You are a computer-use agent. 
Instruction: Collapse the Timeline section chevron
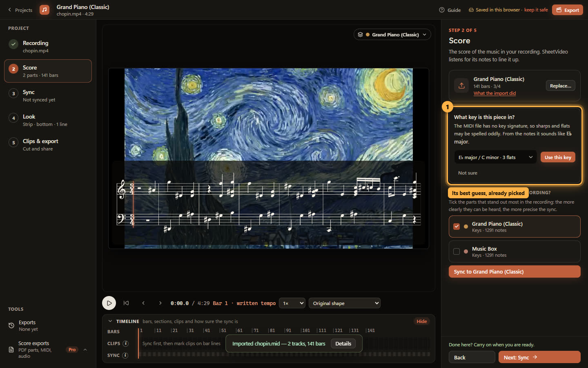(x=110, y=321)
